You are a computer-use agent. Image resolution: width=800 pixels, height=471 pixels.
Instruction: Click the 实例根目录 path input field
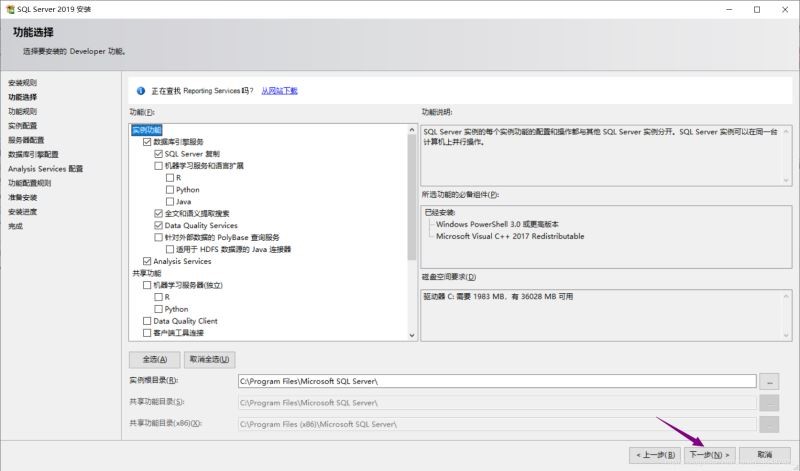coord(496,381)
